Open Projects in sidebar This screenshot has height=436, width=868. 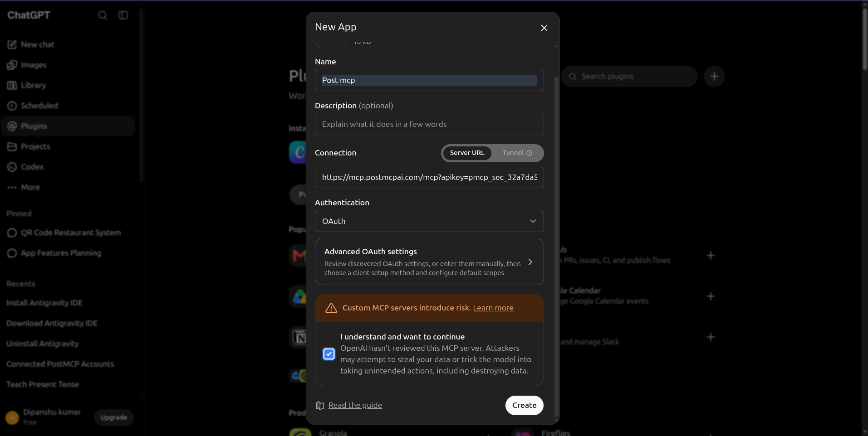tap(68, 146)
